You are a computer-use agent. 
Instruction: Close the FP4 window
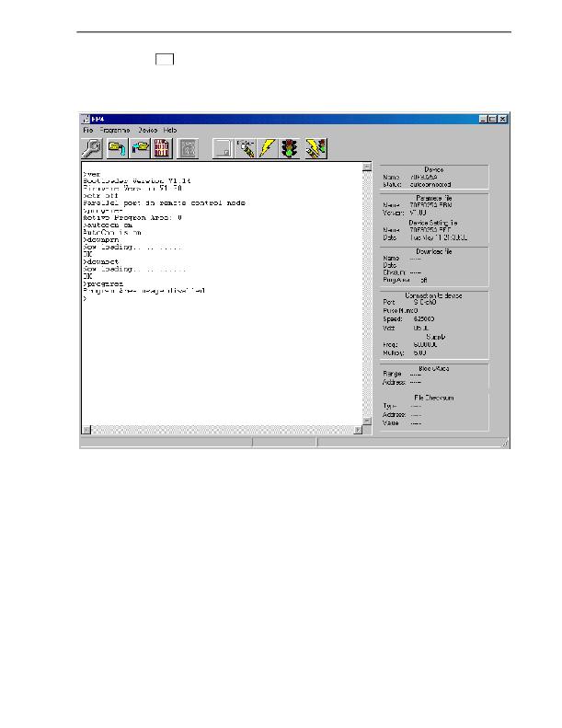[502, 119]
